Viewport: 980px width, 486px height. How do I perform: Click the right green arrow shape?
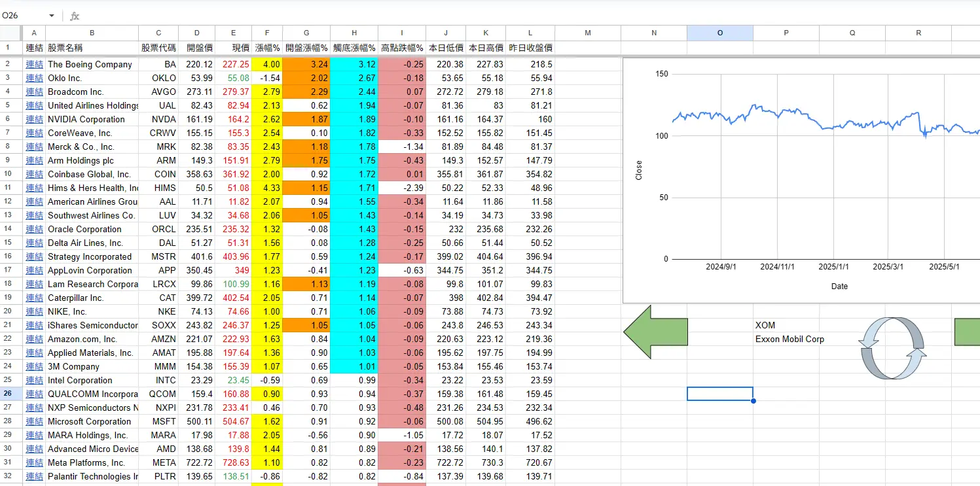click(967, 332)
